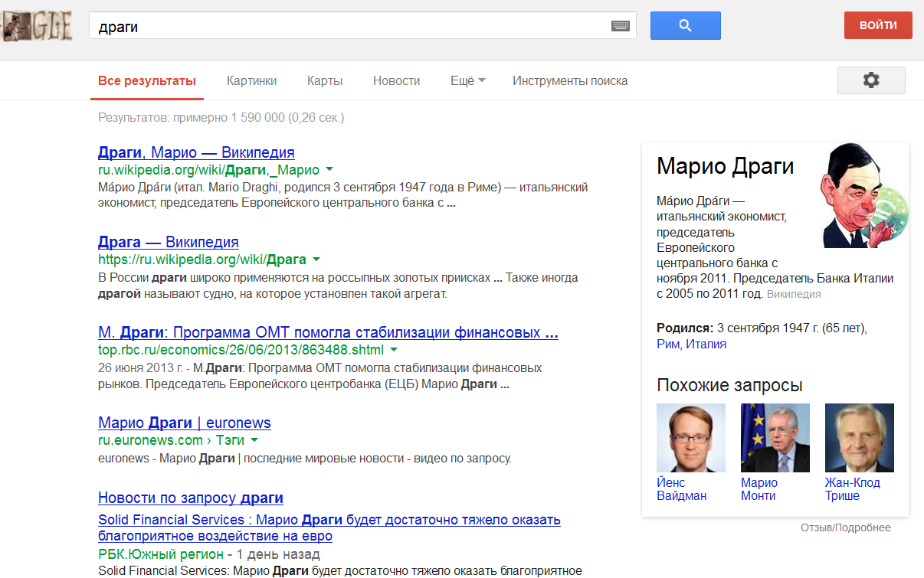Switch to the Новости tab

click(396, 80)
